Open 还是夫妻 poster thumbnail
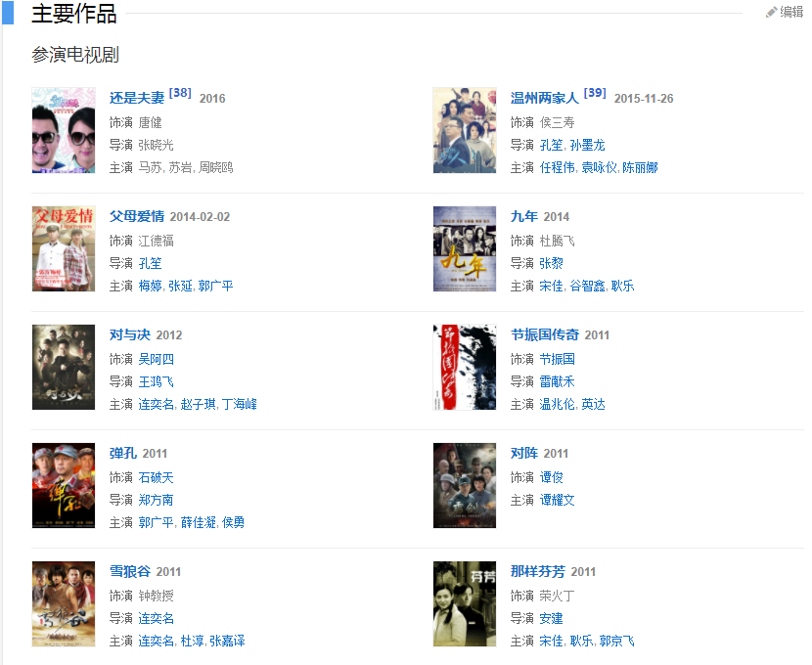This screenshot has width=812, height=665. pyautogui.click(x=64, y=130)
